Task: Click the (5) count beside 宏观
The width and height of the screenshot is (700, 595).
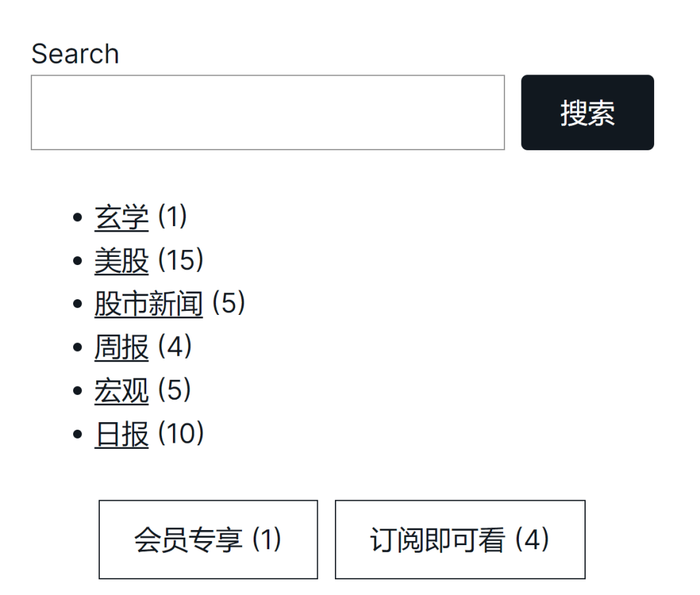Action: (x=174, y=391)
